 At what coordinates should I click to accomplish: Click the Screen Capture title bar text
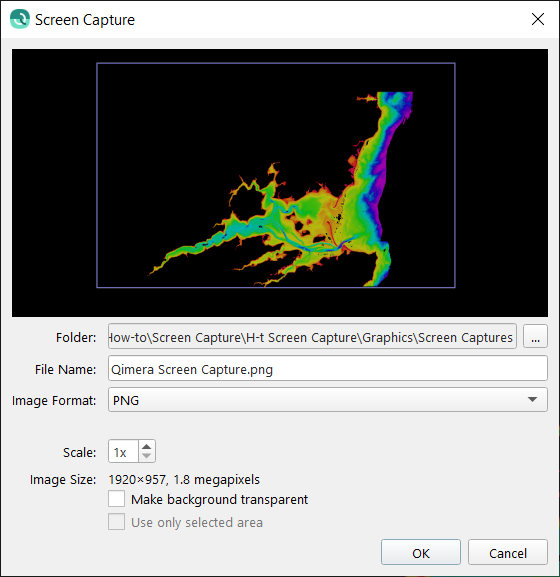(85, 20)
